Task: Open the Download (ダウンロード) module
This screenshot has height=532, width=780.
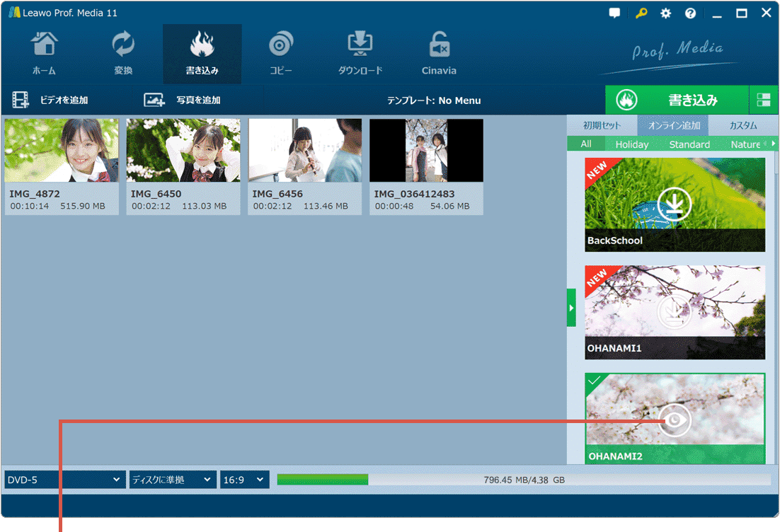Action: tap(360, 53)
